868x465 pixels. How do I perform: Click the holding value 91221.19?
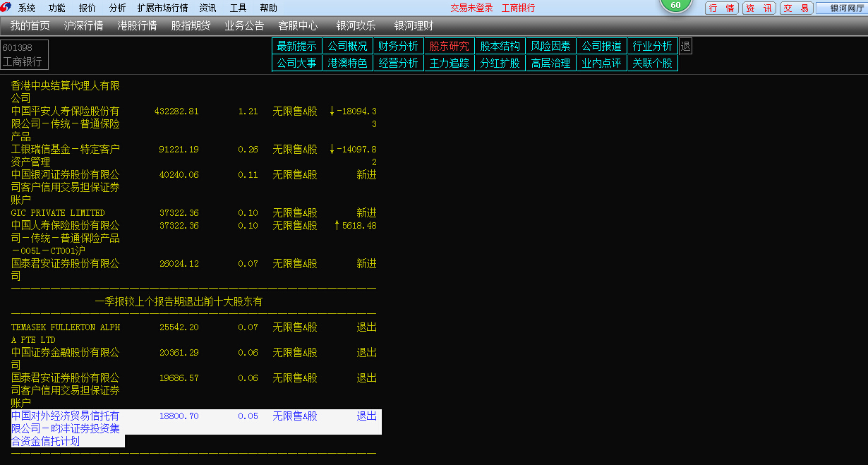(179, 150)
